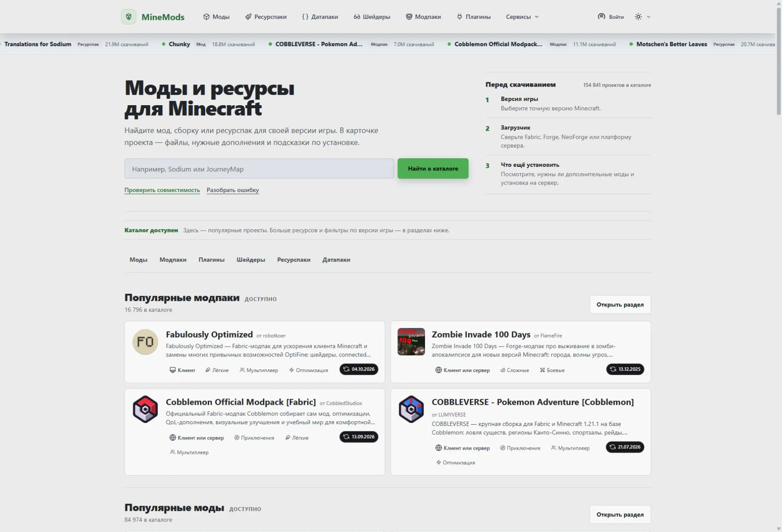Click the Загрузчик step in Перед скачиванием
The height and width of the screenshot is (532, 782).
568,136
